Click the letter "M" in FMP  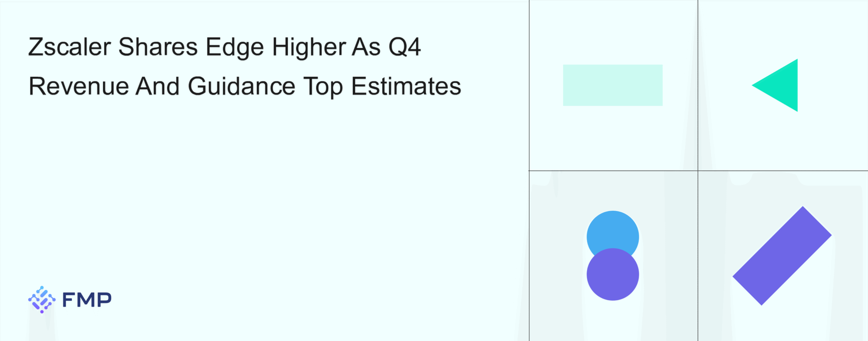(x=87, y=300)
